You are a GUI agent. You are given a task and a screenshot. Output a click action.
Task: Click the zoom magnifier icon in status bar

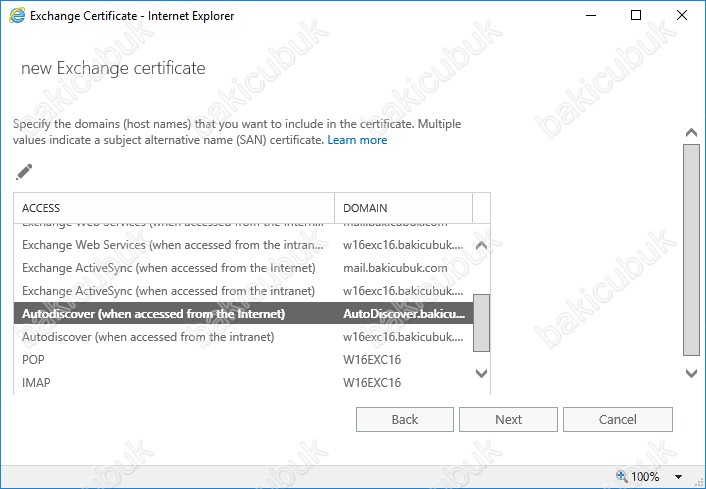(x=622, y=476)
